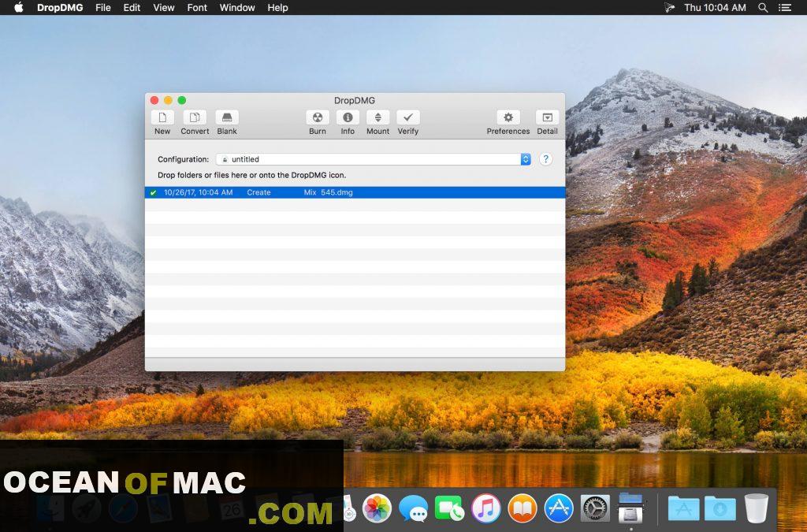
Task: Open the Apple menu
Action: pyautogui.click(x=19, y=7)
